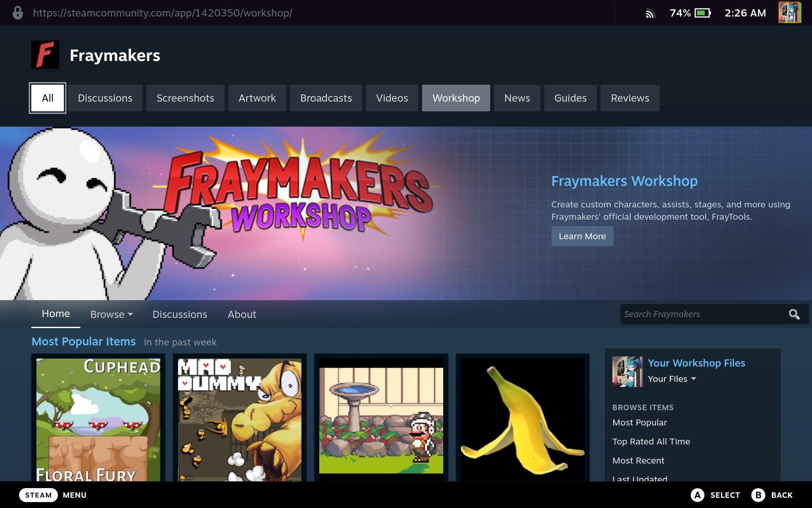Open the Mad Dummy workshop item

pyautogui.click(x=240, y=420)
